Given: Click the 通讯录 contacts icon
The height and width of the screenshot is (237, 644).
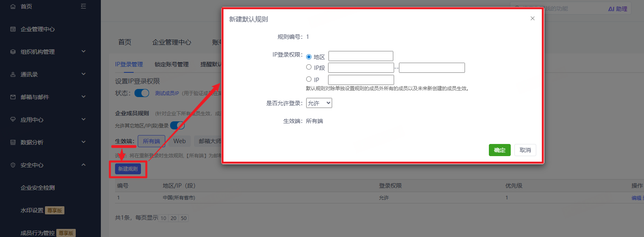Looking at the screenshot, I should tap(13, 74).
